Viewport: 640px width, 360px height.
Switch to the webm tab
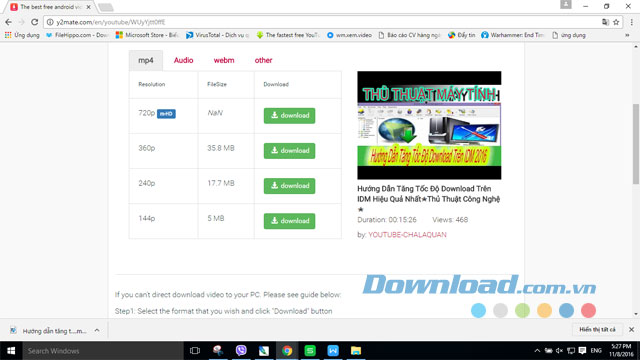tap(224, 60)
